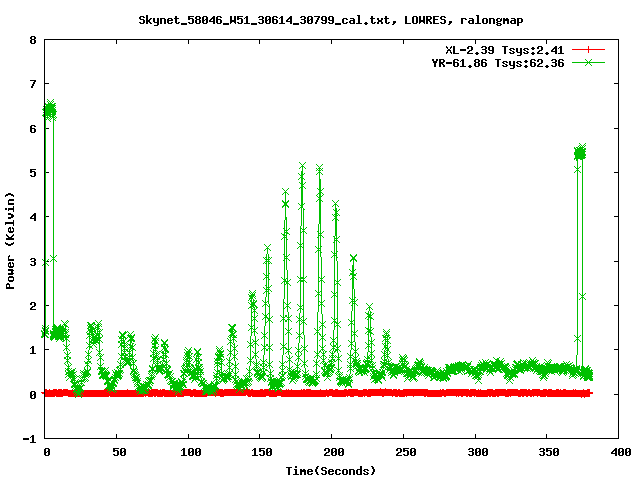Click the x-axis tick label 100
The width and height of the screenshot is (640, 480).
(191, 452)
